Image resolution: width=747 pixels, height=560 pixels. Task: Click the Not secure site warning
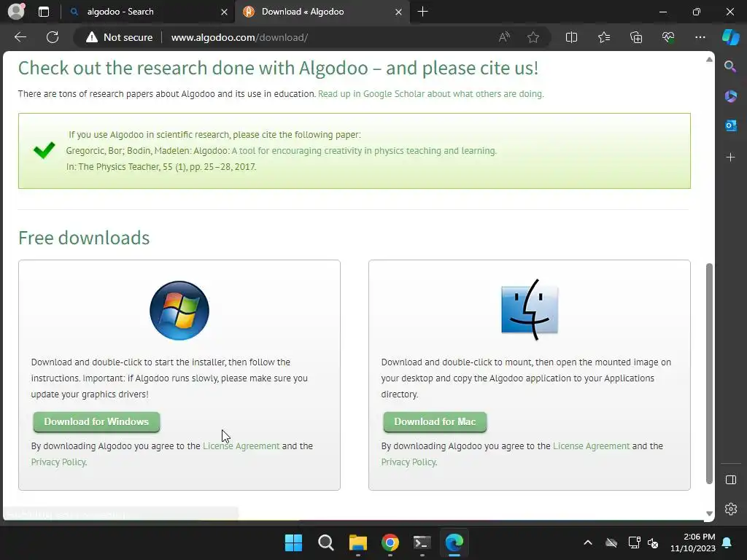coord(119,37)
